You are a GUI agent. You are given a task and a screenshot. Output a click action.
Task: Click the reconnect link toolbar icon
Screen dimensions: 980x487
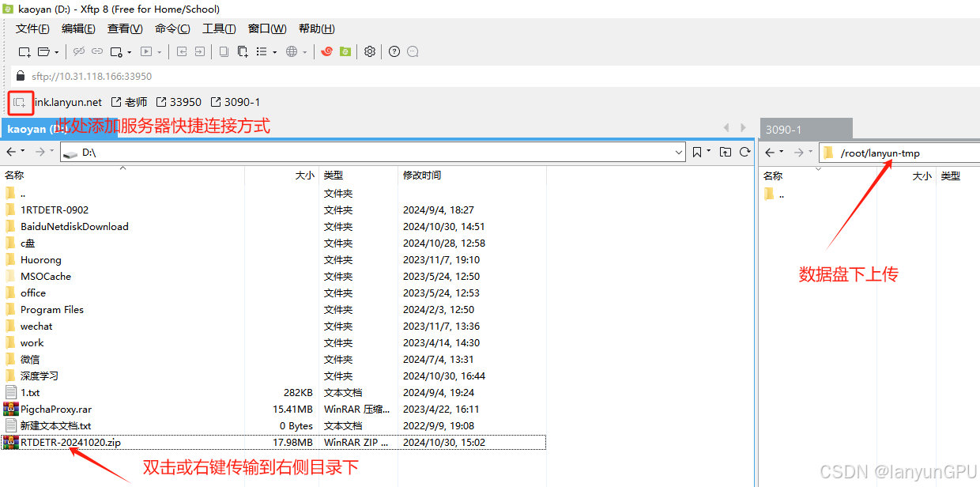pyautogui.click(x=97, y=52)
